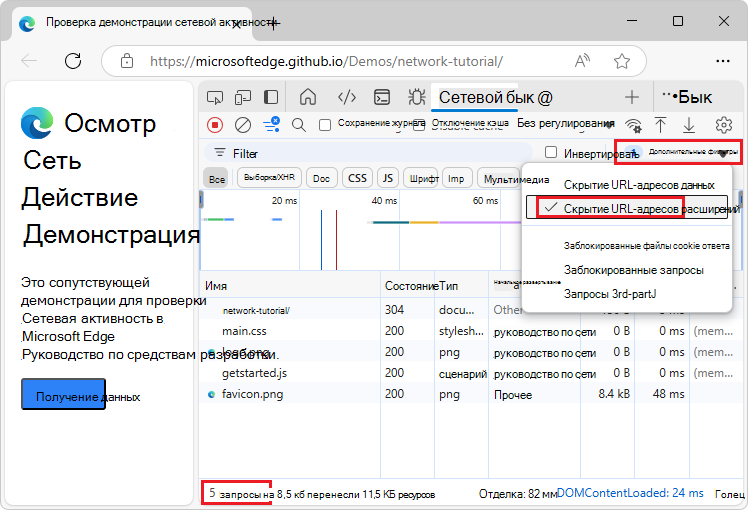Screen dimensions: 748x510
Task: Open the Welcome home icon tab
Action: (308, 97)
